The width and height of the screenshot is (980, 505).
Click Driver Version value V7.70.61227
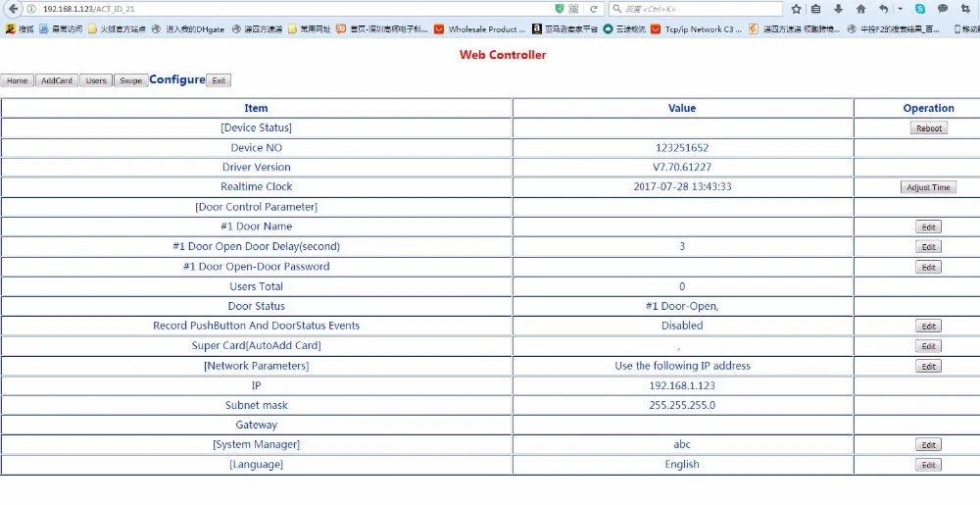click(682, 168)
